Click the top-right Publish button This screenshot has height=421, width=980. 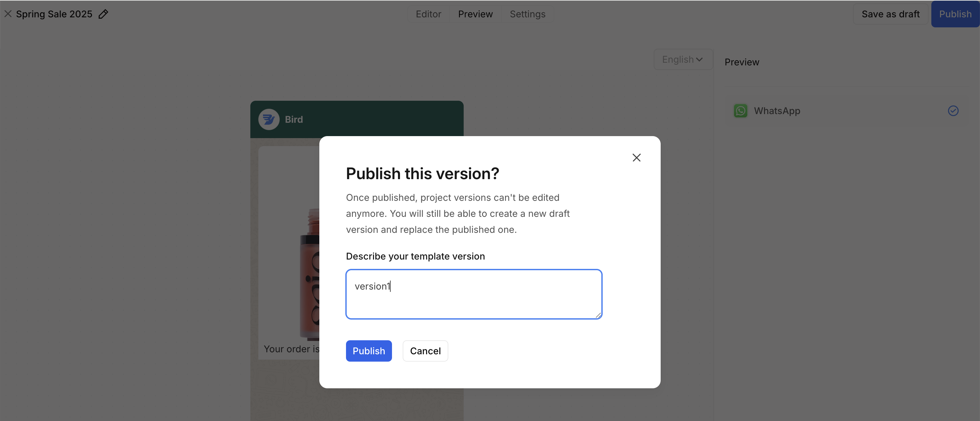[955, 14]
